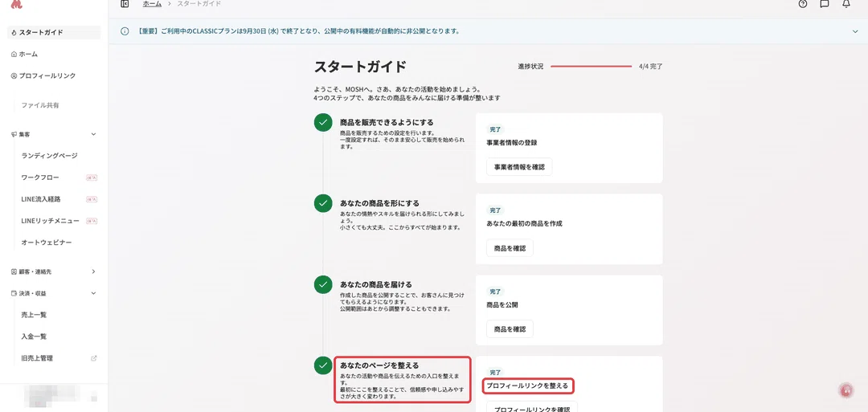868x412 pixels.
Task: Expand the 顧客・連絡先 section chevron
Action: (93, 271)
